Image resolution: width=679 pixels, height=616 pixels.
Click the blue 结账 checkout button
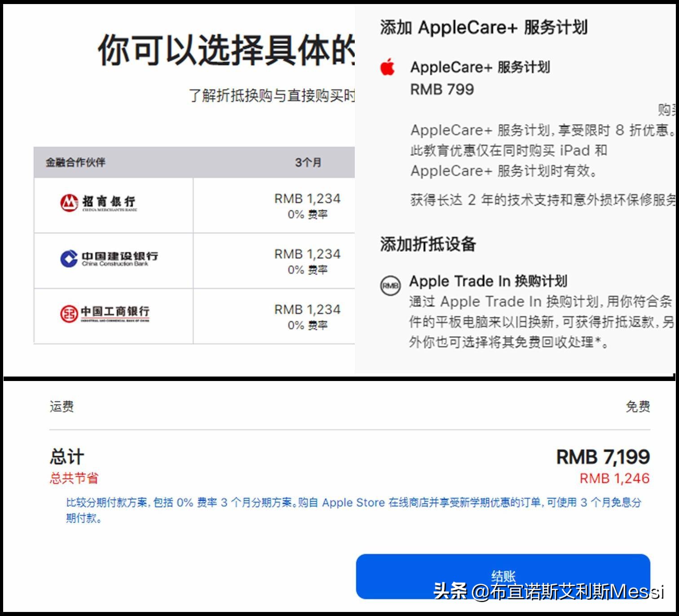pos(503,576)
